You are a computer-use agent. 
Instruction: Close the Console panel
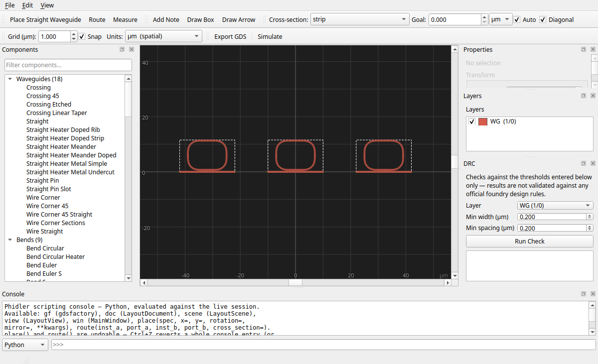click(x=593, y=294)
